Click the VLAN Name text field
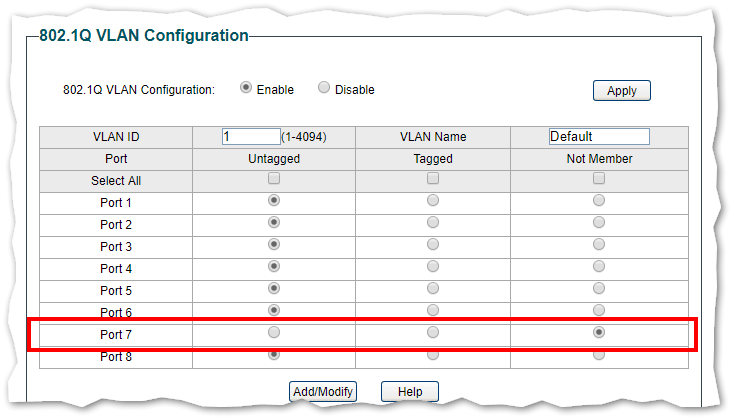 599,137
